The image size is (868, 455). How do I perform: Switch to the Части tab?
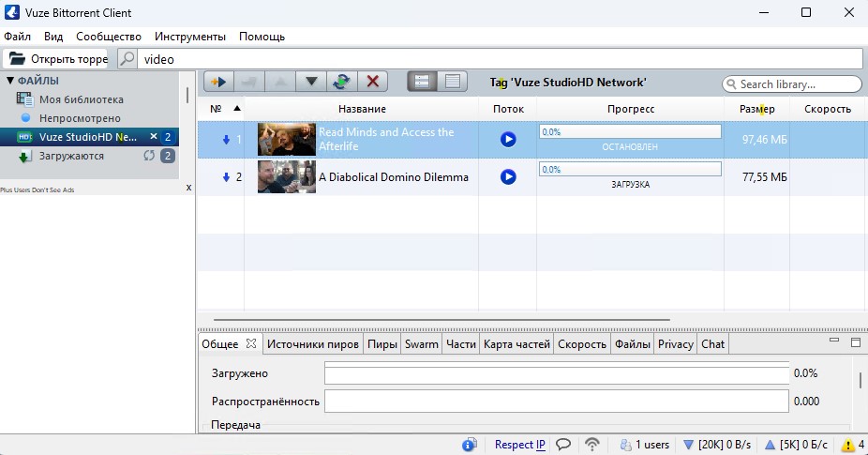(x=460, y=344)
